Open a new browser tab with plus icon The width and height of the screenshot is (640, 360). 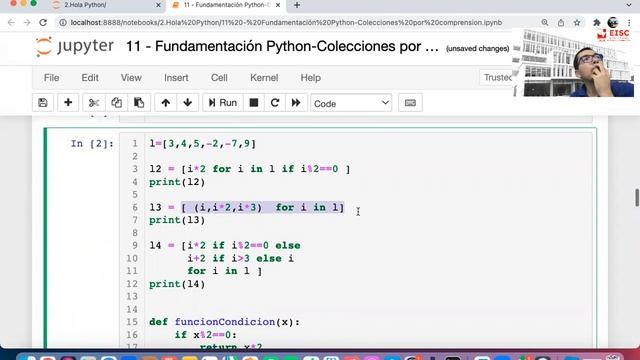[297, 5]
